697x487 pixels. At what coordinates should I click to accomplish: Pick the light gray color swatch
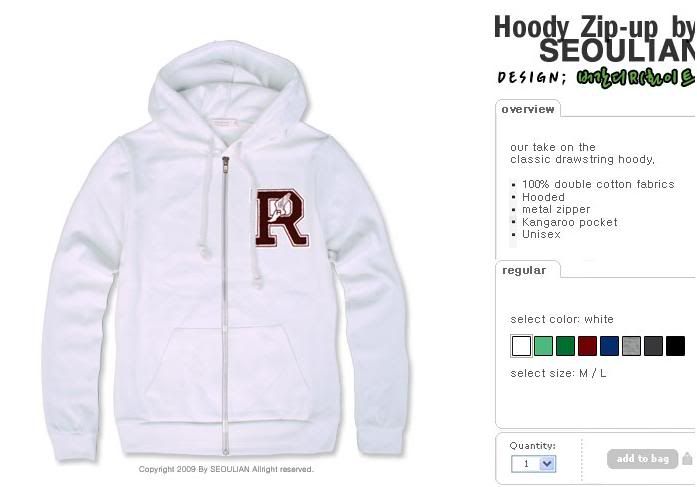point(631,346)
